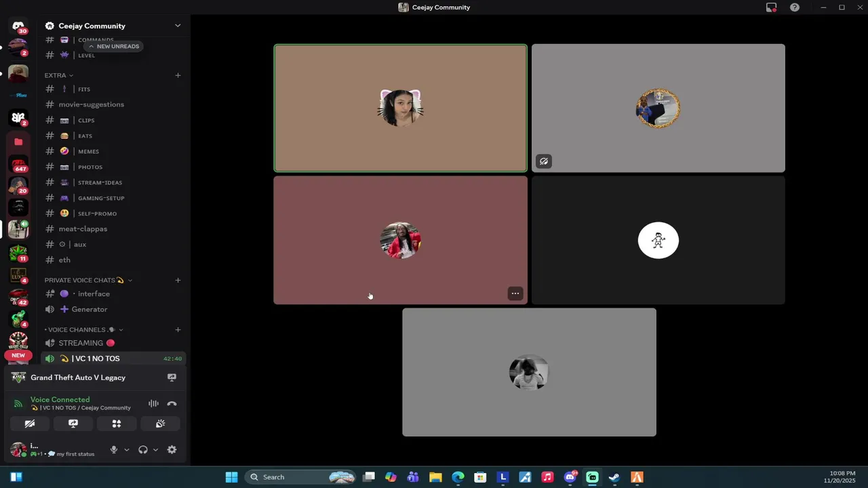Open the Ceejay Community server menu

click(x=113, y=26)
